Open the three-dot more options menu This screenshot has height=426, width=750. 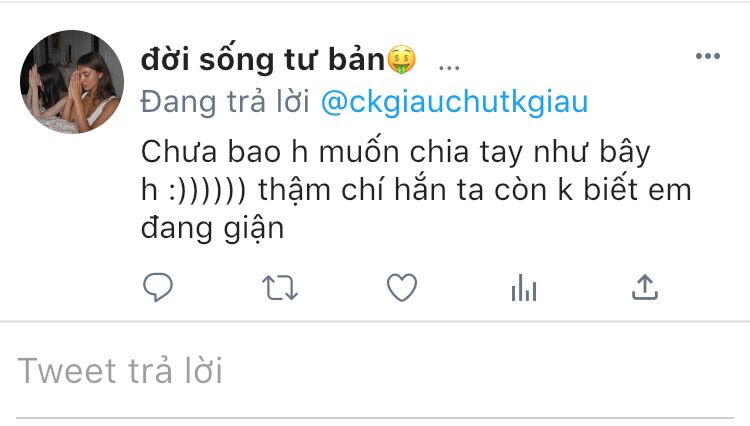coord(708,56)
